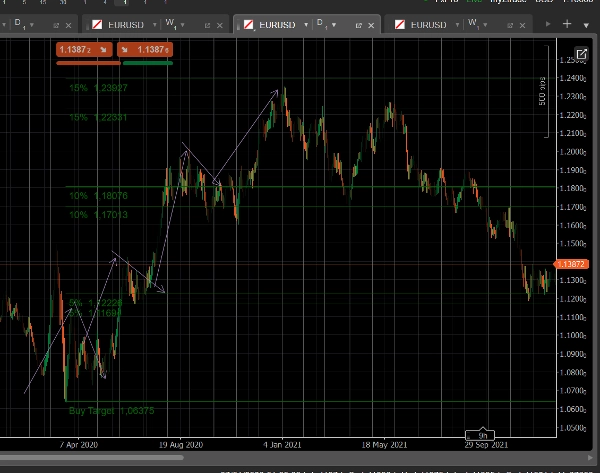Viewport: 600px width, 473px height.
Task: Detach the W1 tab left of active tab
Action: coord(207,25)
